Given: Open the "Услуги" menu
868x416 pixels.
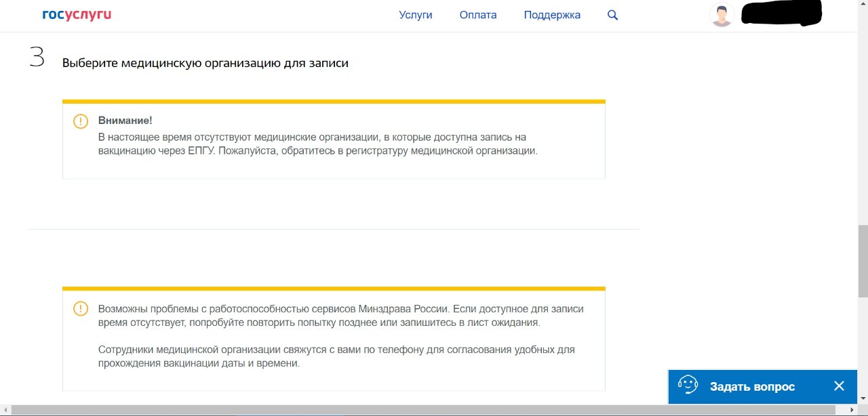Looking at the screenshot, I should [x=416, y=15].
